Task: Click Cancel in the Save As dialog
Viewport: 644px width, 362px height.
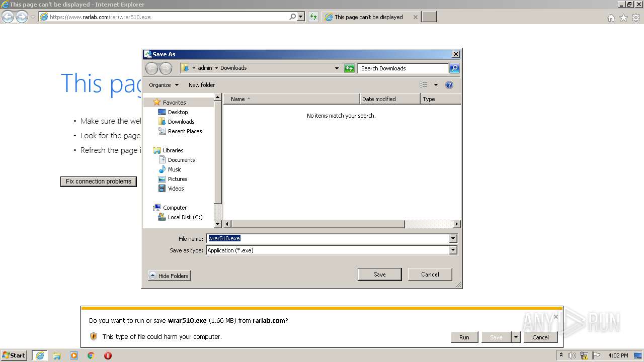Action: tap(430, 275)
